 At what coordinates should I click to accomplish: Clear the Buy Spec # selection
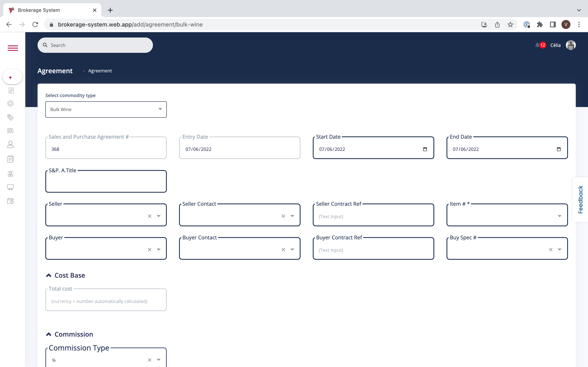pos(551,250)
